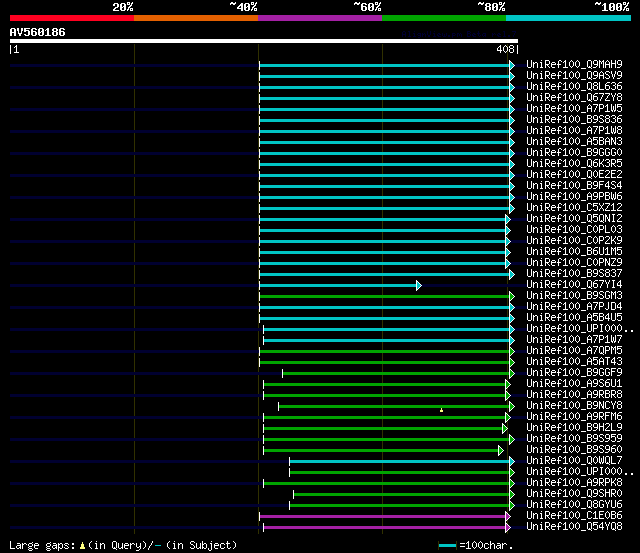The height and width of the screenshot is (553, 640).
Task: Select the UniRef100_A9RFM6 label
Action: click(x=574, y=417)
